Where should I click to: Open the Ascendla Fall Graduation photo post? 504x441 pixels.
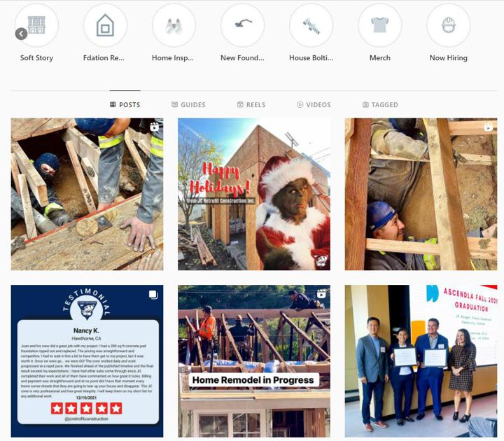(421, 361)
